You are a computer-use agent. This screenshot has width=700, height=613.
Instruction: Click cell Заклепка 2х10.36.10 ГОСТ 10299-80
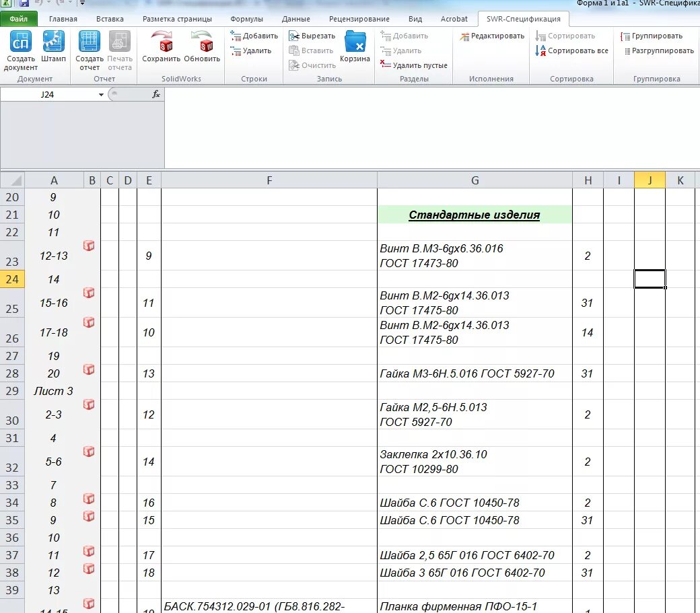tap(475, 462)
